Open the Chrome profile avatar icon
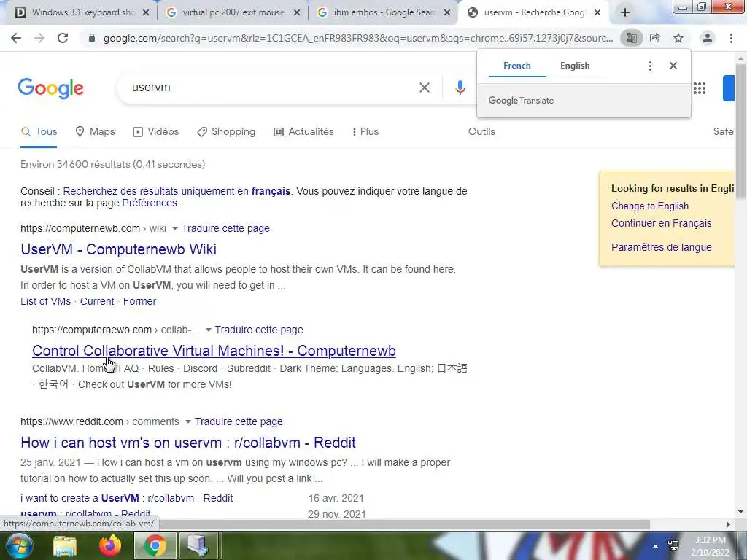 (708, 38)
